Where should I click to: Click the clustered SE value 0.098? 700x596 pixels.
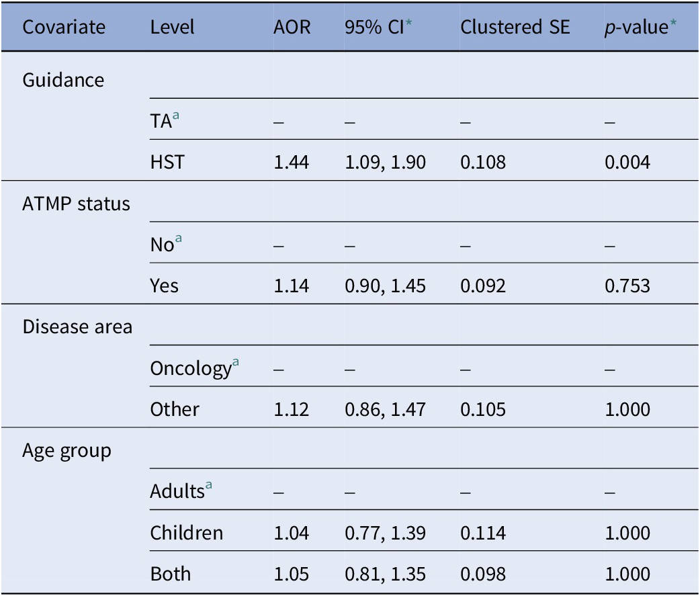482,574
